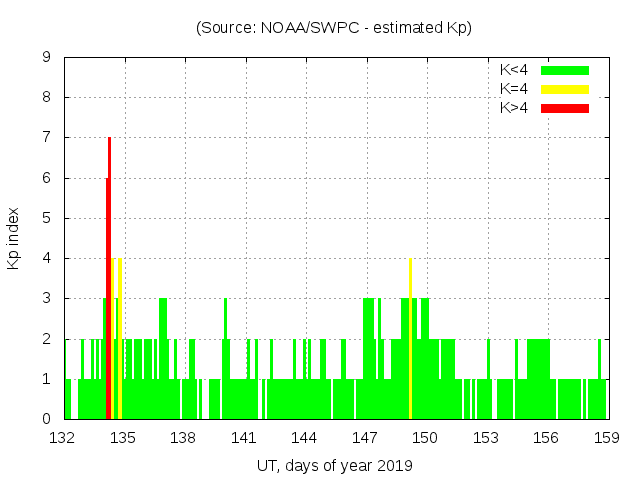Select the K>4 legend label text
The width and height of the screenshot is (640, 480).
(515, 108)
